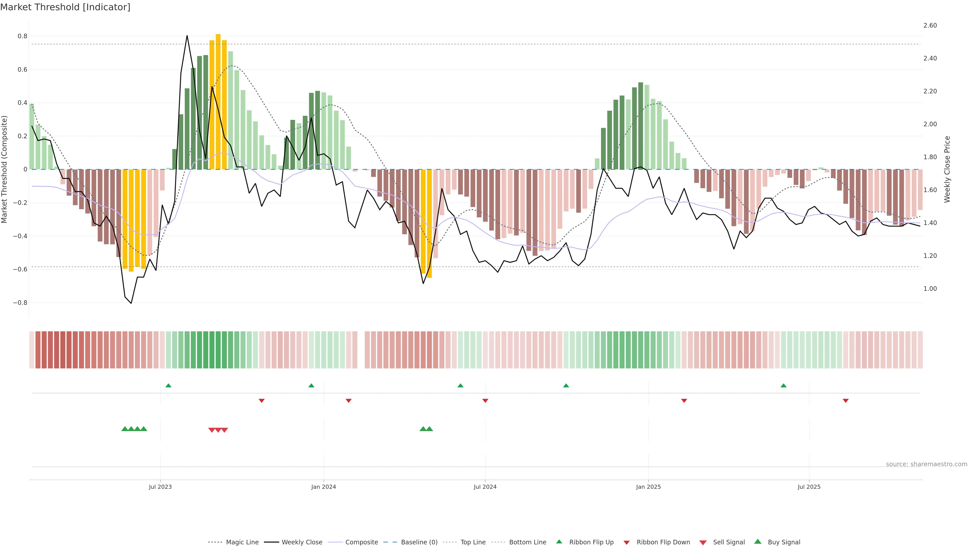Click the Jul 2025 x-axis label
The height and width of the screenshot is (551, 980).
coord(809,487)
